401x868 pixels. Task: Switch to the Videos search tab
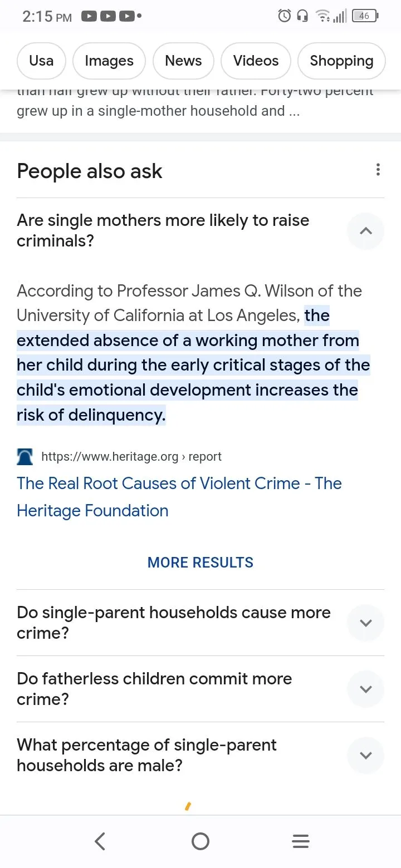pos(256,61)
